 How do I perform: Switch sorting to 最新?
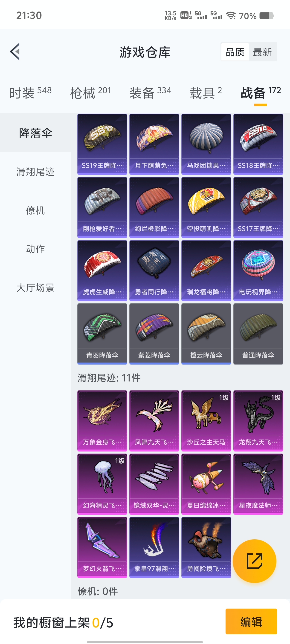262,52
